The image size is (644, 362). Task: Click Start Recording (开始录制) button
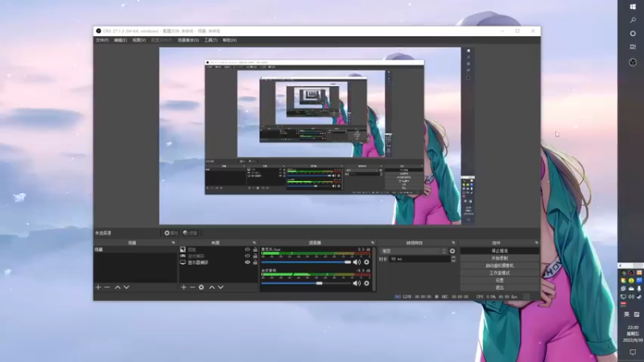point(499,258)
